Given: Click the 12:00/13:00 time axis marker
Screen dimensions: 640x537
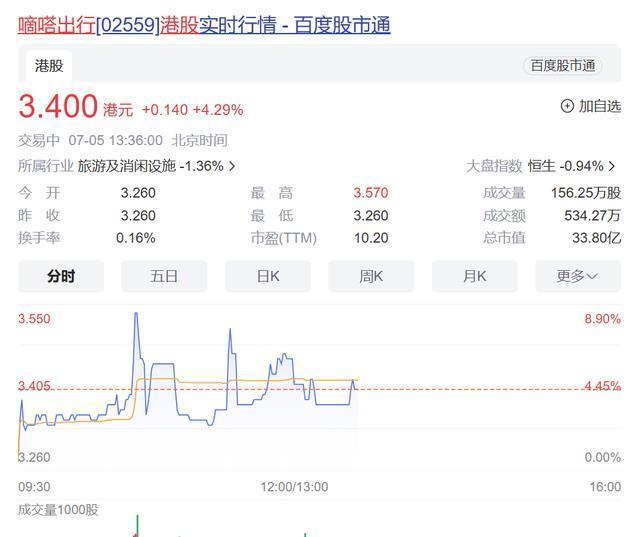Looking at the screenshot, I should tap(292, 487).
